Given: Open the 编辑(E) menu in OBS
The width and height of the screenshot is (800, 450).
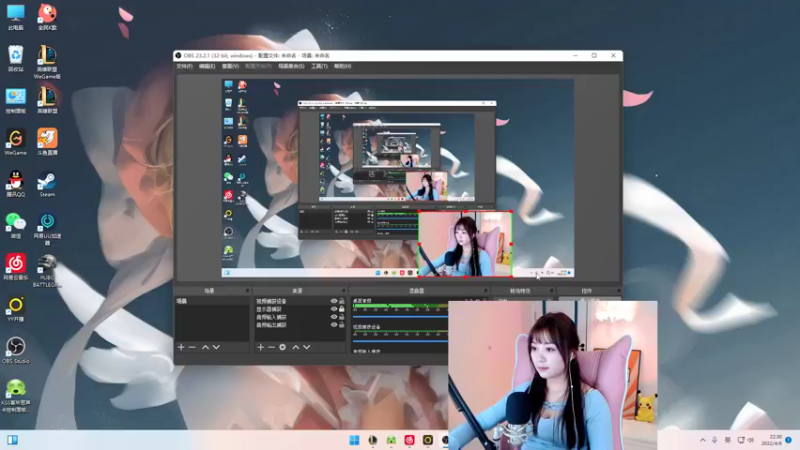Looking at the screenshot, I should [x=207, y=66].
